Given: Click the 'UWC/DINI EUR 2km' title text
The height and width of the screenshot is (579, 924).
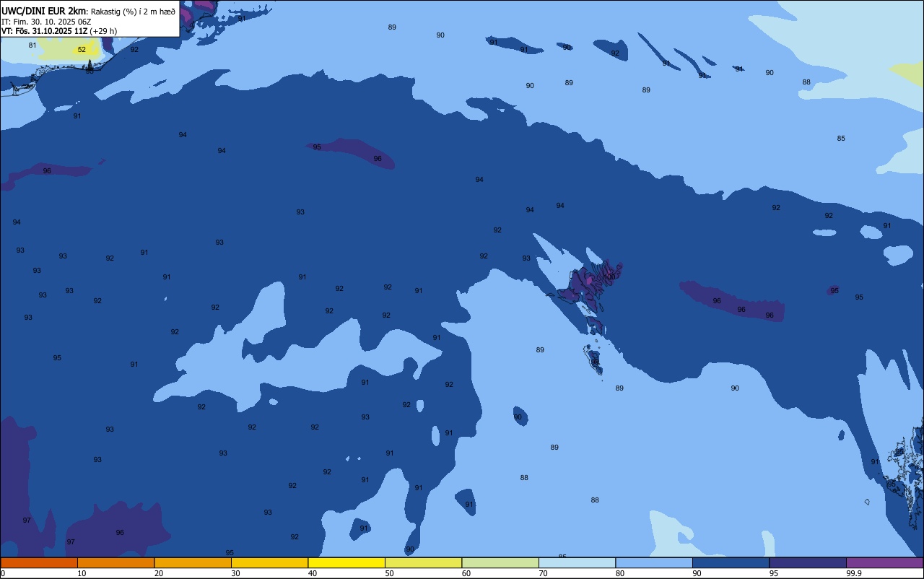Looking at the screenshot, I should 44,11.
